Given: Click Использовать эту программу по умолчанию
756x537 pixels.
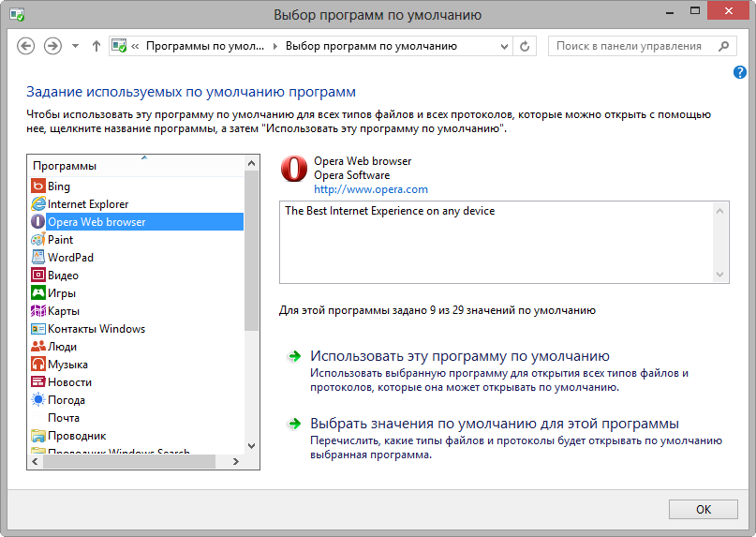Looking at the screenshot, I should [460, 356].
